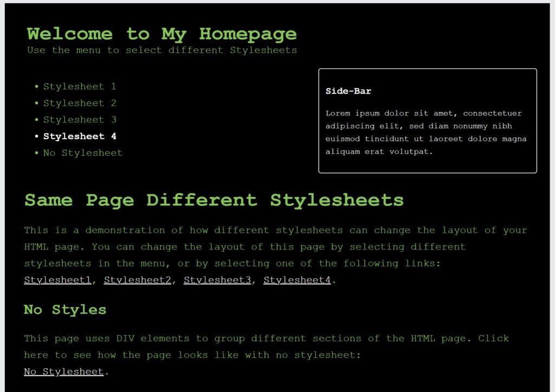Screen dimensions: 555x392
Task: Follow the underlined Stylesheet1 link
Action: [57, 280]
